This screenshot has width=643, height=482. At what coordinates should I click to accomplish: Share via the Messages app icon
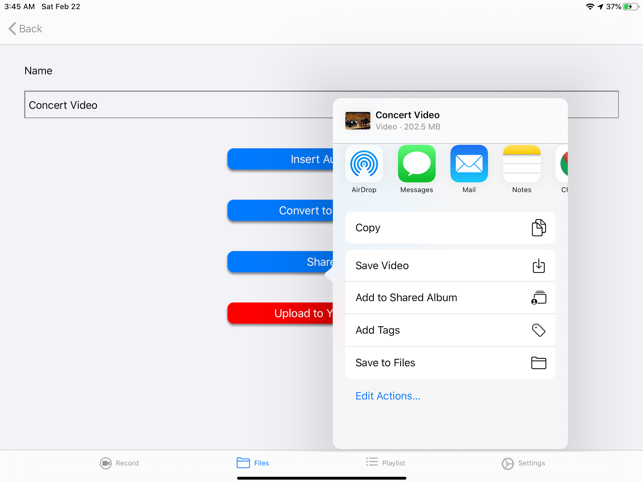point(416,164)
